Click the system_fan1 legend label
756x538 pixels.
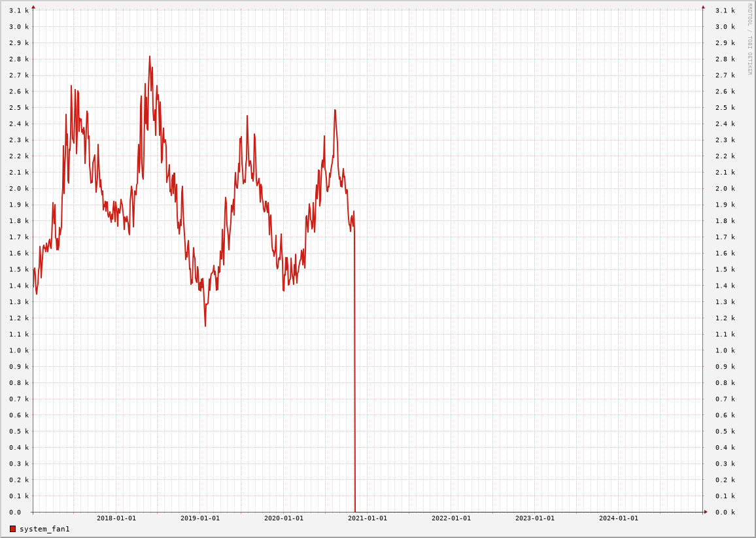coord(44,529)
